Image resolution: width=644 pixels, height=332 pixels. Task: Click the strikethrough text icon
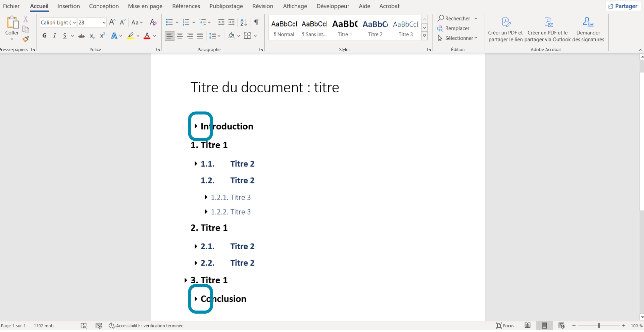click(x=81, y=36)
